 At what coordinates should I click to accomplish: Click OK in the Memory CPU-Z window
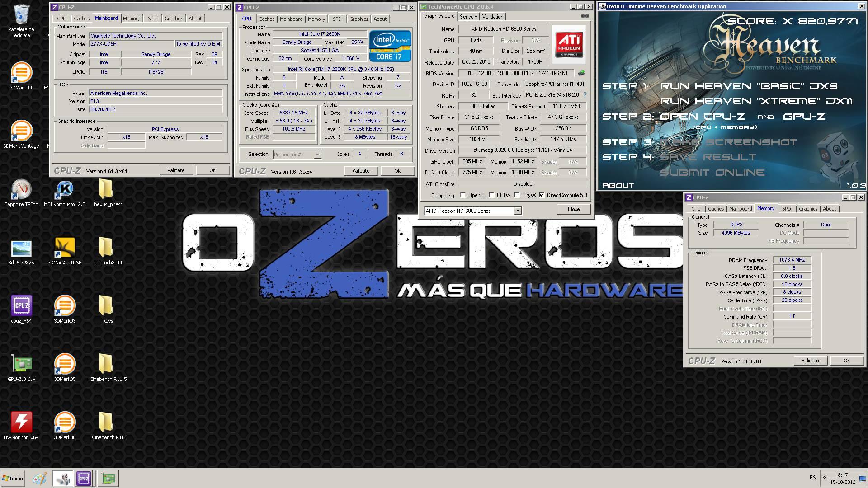pyautogui.click(x=847, y=361)
